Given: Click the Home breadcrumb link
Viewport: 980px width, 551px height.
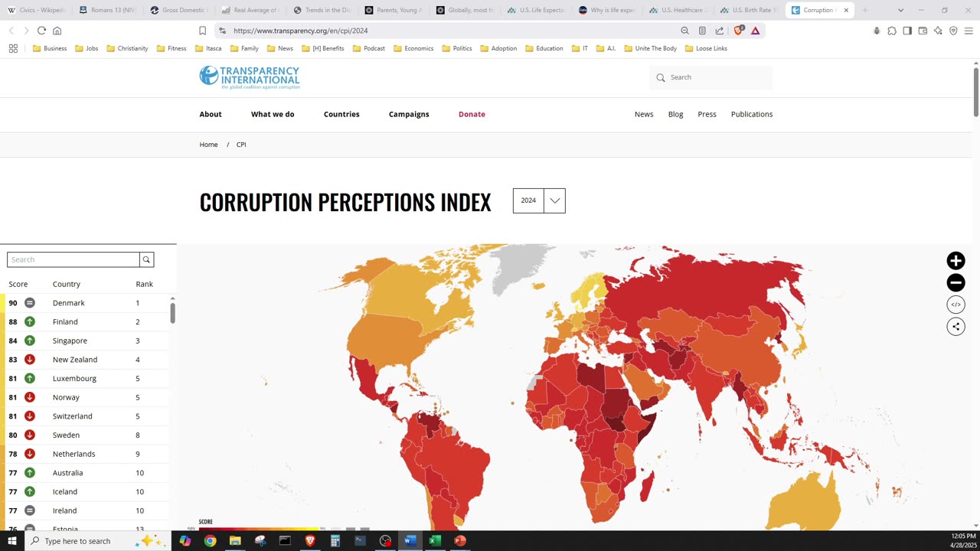Looking at the screenshot, I should coord(208,145).
